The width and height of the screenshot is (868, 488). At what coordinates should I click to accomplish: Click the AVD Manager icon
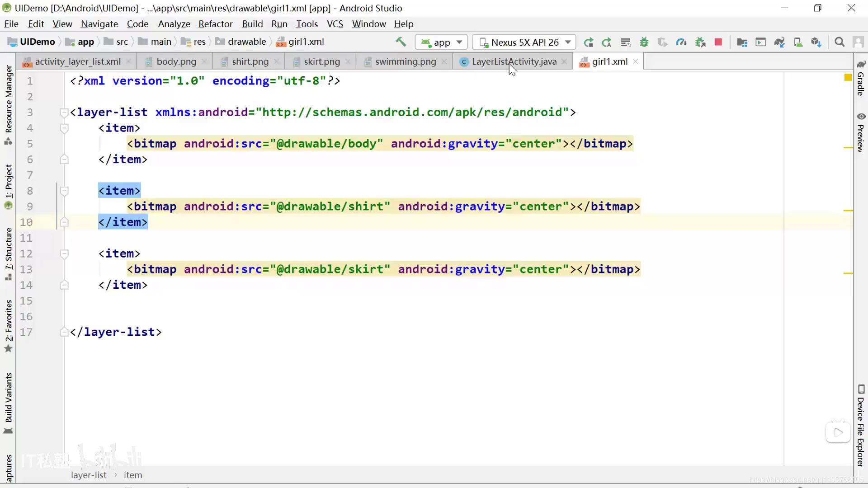point(798,42)
